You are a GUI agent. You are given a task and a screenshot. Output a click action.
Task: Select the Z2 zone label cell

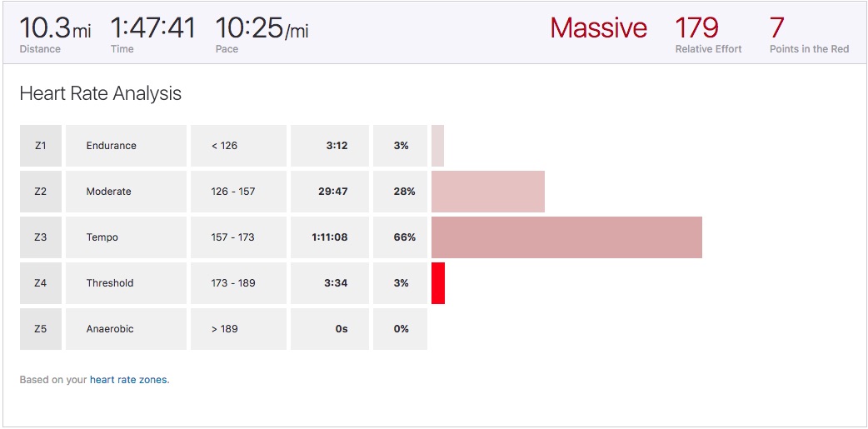click(x=41, y=192)
